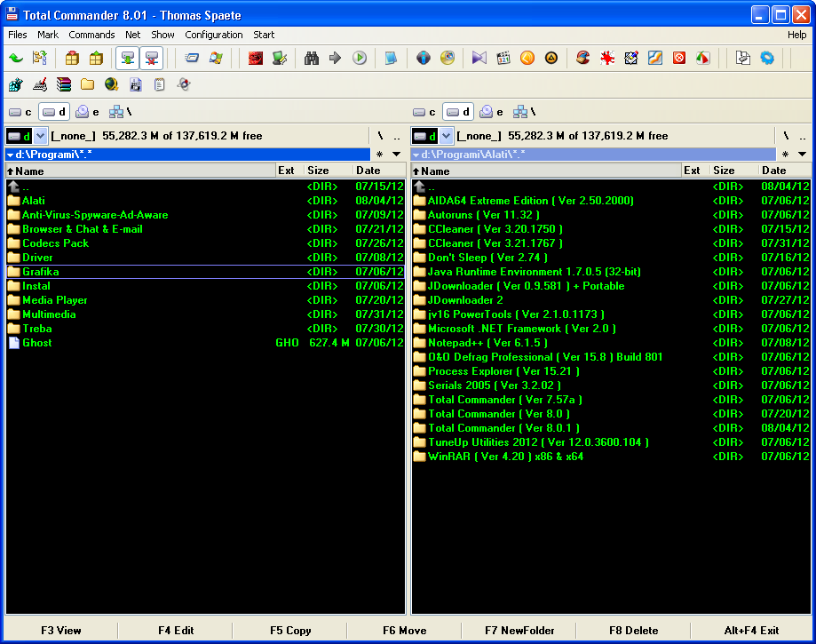Click the lined notepad icon in second toolbar

tap(159, 84)
